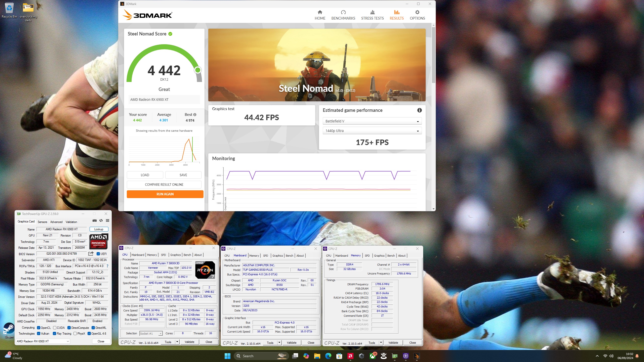Open Task View in the taskbar
644x362 pixels.
295,356
